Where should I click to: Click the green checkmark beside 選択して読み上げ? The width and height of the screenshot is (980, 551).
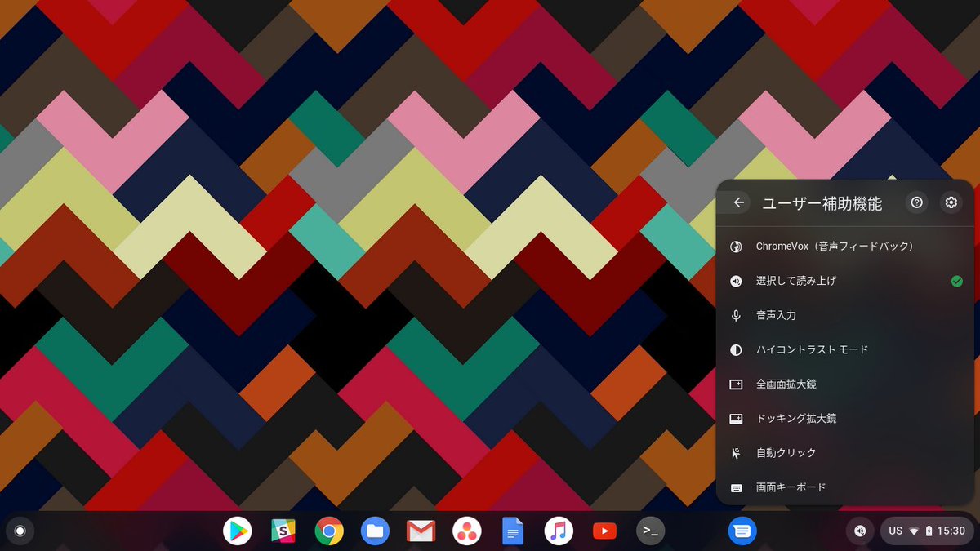pos(956,281)
